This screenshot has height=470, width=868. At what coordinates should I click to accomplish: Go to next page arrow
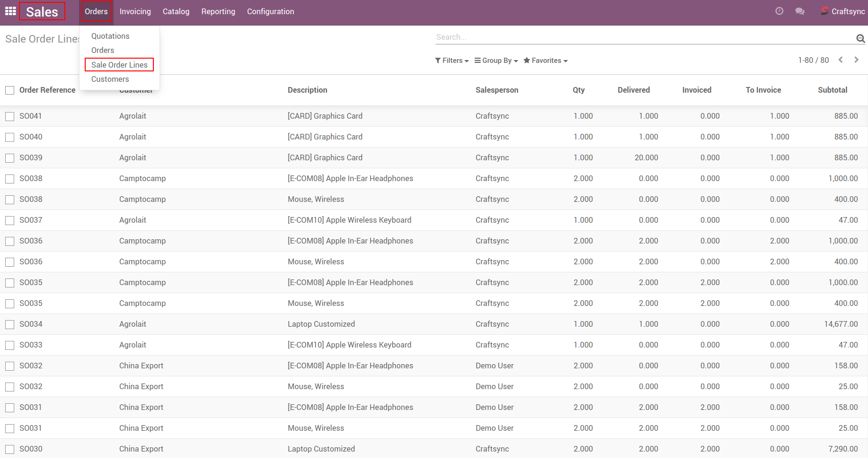pos(856,60)
